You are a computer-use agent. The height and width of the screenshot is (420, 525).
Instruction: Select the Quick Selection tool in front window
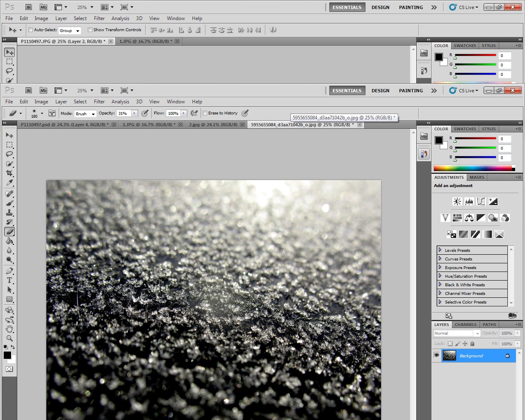coord(9,164)
